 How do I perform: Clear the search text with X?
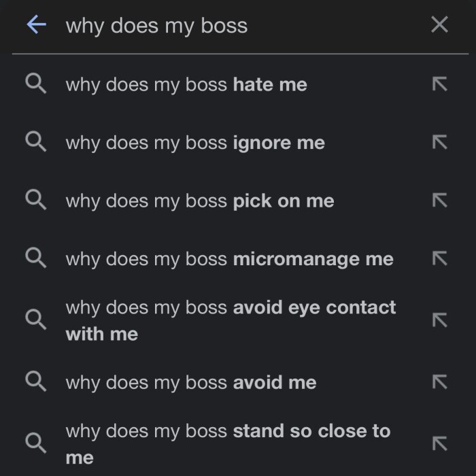pos(440,25)
